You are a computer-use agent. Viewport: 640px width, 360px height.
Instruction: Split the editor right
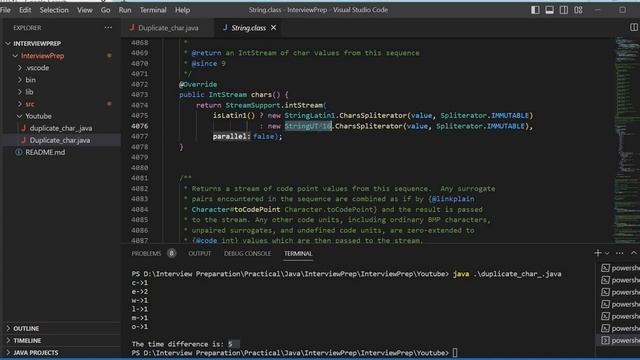(x=633, y=27)
